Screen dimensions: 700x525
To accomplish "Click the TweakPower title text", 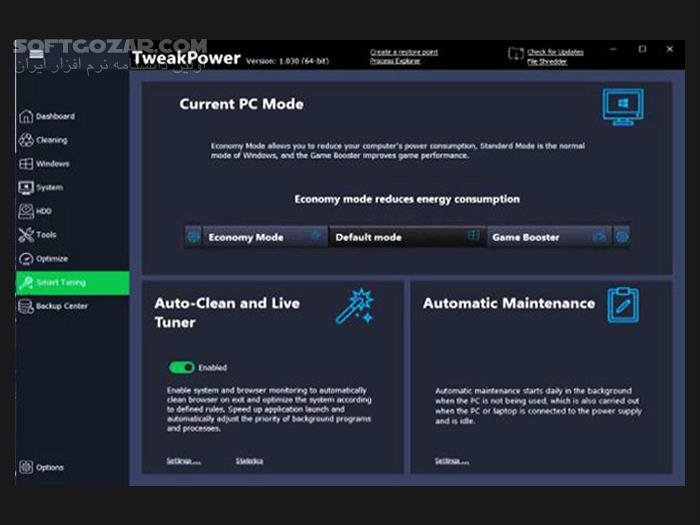I will click(187, 58).
